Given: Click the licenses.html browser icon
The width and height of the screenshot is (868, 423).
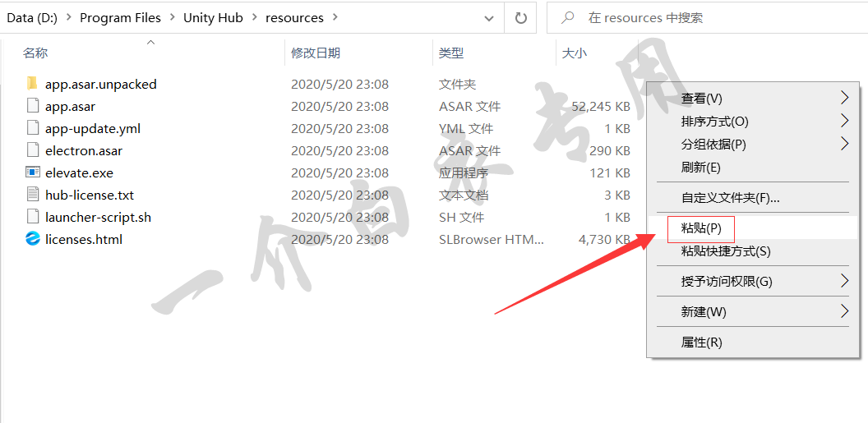Looking at the screenshot, I should point(33,239).
